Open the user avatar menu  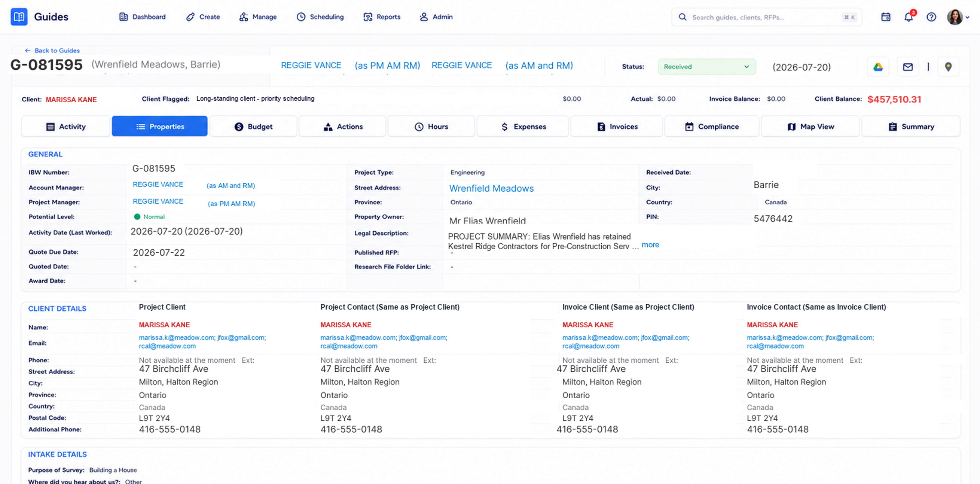click(958, 17)
